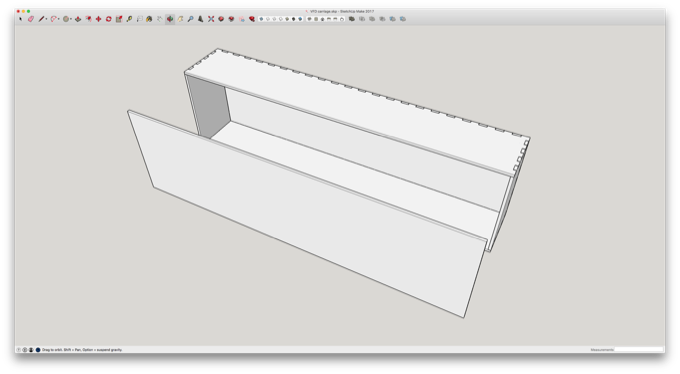The height and width of the screenshot is (374, 680).
Task: Activate the red Rotate tool
Action: coord(108,19)
